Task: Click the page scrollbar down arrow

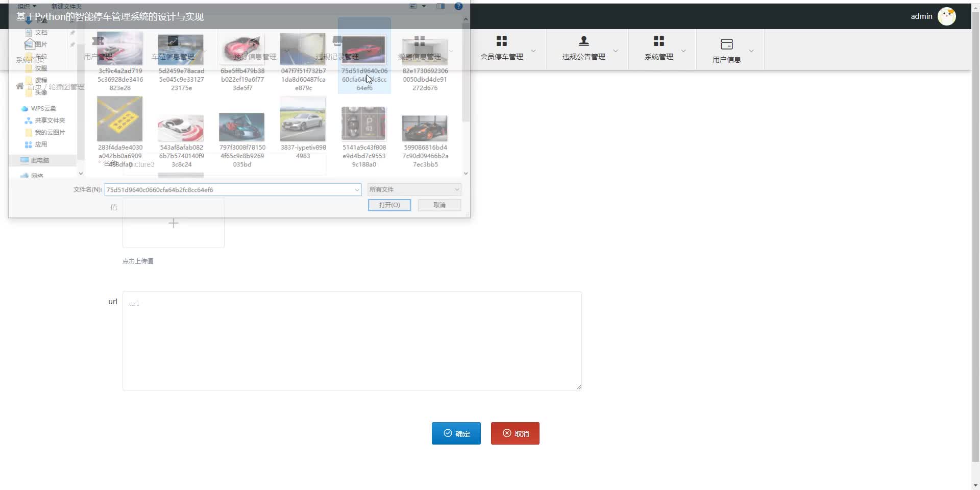Action: click(x=975, y=485)
